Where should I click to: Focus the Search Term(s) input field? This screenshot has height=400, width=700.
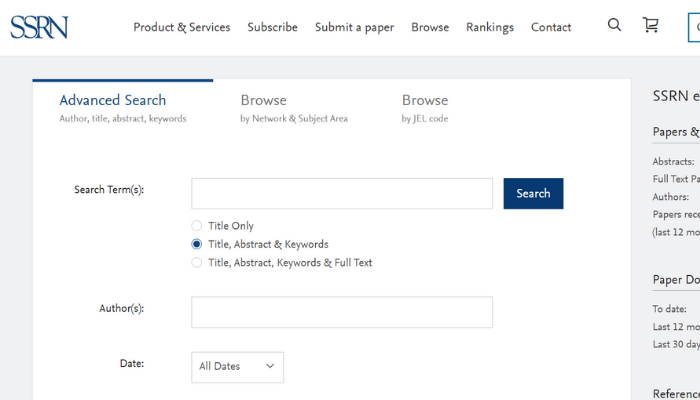click(342, 193)
